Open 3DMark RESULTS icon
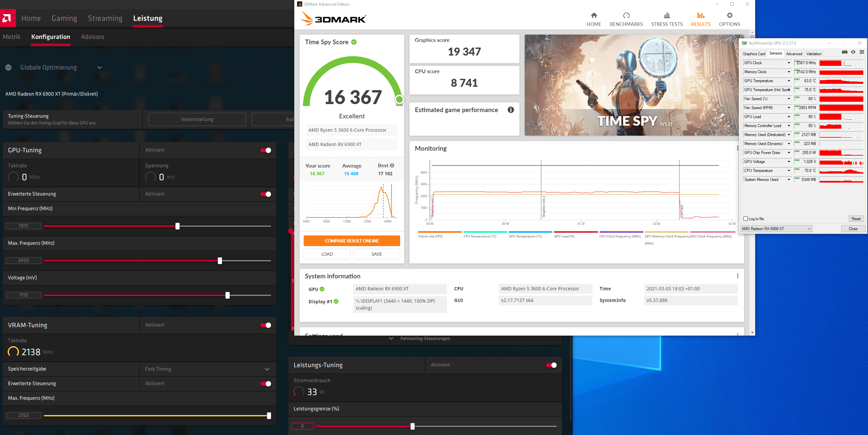Viewport: 868px width, 435px height. click(701, 15)
